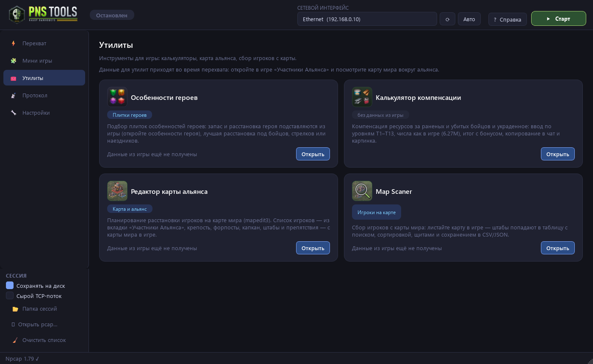Click the Утилиты page heading

point(116,45)
